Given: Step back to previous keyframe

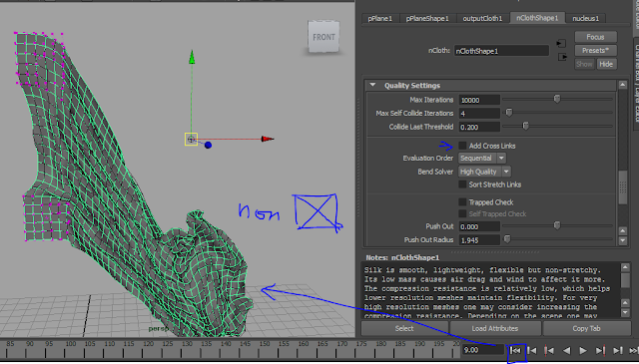Looking at the screenshot, I should click(549, 351).
